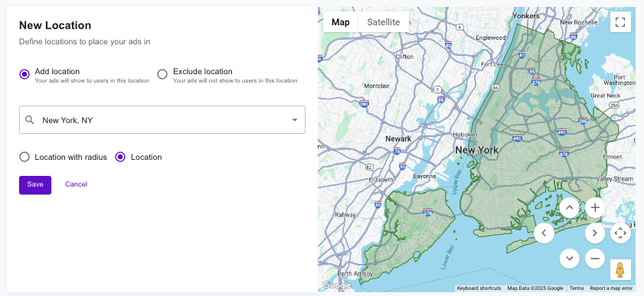Screen dimensions: 644x296
Task: Choose Location with radius option
Action: 25,157
